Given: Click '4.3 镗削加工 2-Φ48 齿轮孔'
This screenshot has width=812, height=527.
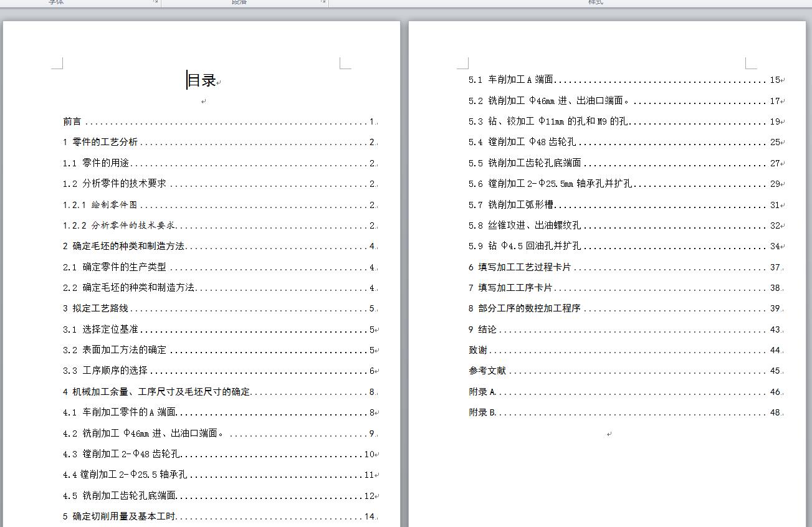Looking at the screenshot, I should tap(220, 454).
